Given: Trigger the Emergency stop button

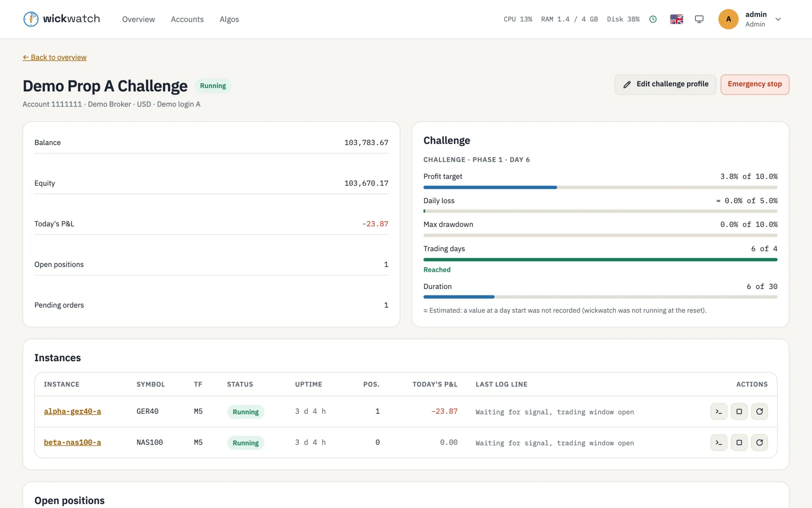Looking at the screenshot, I should (x=755, y=84).
